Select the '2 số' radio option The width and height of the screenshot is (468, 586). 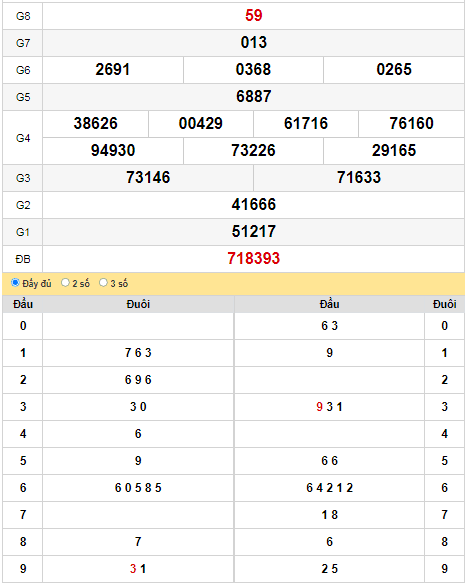pos(65,283)
